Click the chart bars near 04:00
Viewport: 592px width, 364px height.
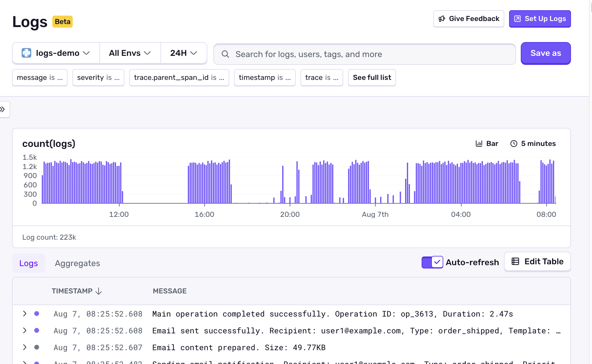pos(467,182)
